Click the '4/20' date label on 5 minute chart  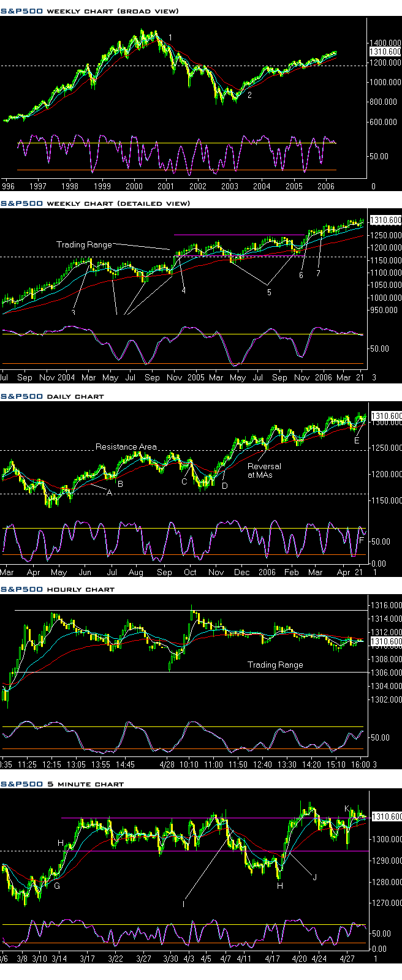click(x=299, y=958)
